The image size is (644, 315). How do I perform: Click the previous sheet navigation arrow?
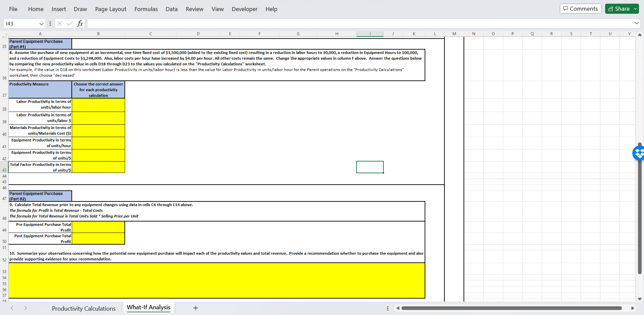pyautogui.click(x=12, y=308)
